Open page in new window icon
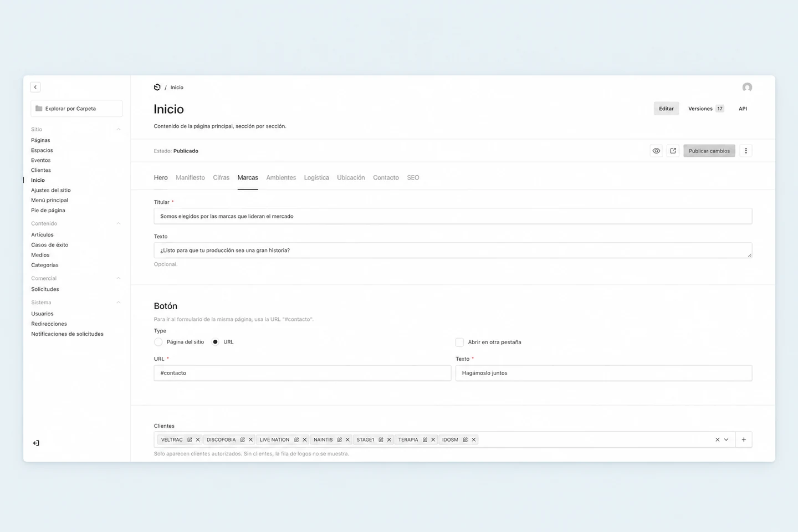798x532 pixels. click(x=673, y=151)
